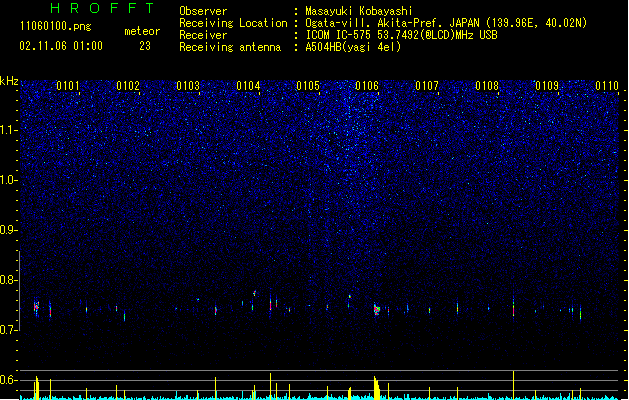Click the 0107 time marker
This screenshot has width=629, height=400.
tap(427, 86)
